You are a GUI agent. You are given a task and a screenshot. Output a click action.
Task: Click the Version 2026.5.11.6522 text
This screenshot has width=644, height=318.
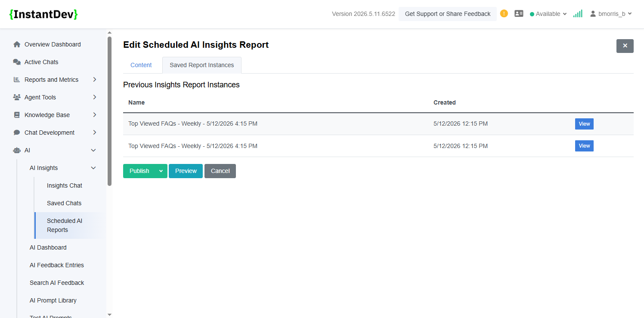(363, 14)
